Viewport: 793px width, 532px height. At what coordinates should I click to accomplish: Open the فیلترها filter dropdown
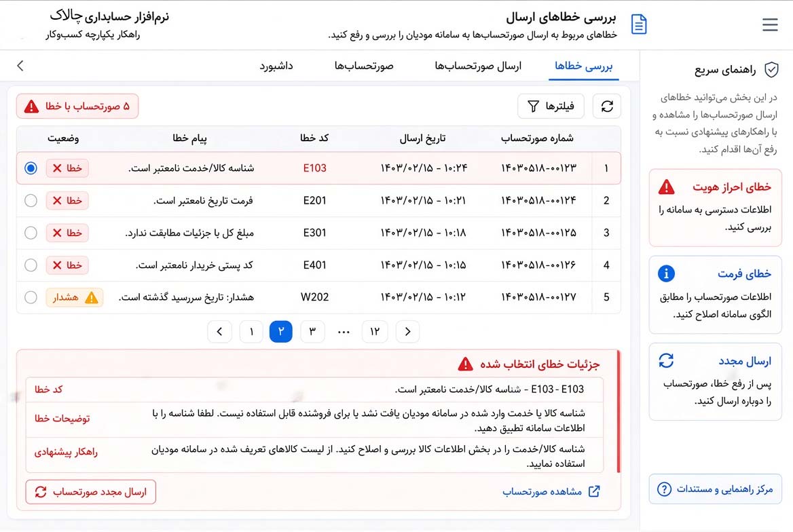[551, 107]
